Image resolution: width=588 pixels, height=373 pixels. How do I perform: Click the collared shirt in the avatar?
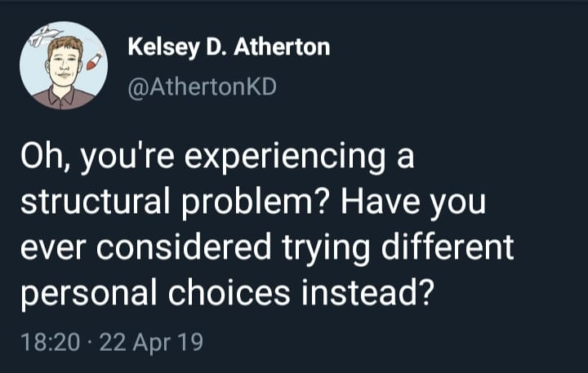64,98
